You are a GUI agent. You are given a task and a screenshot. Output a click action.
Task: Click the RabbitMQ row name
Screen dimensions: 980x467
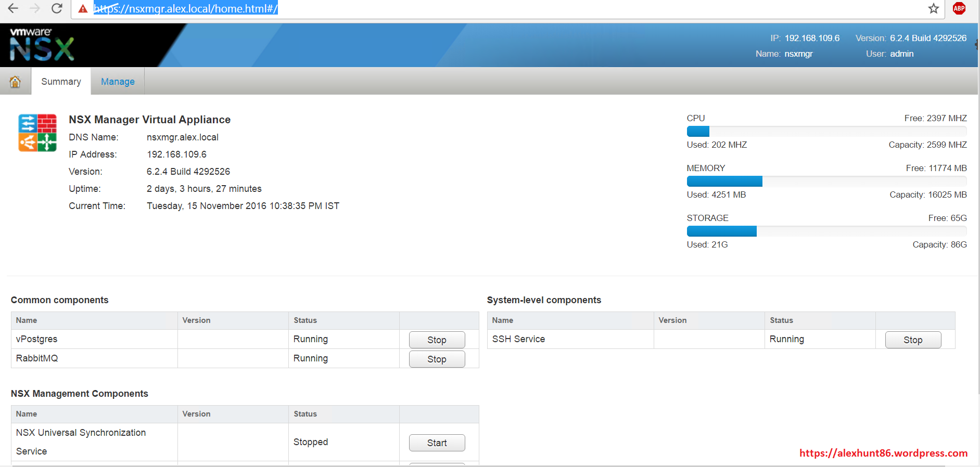37,358
